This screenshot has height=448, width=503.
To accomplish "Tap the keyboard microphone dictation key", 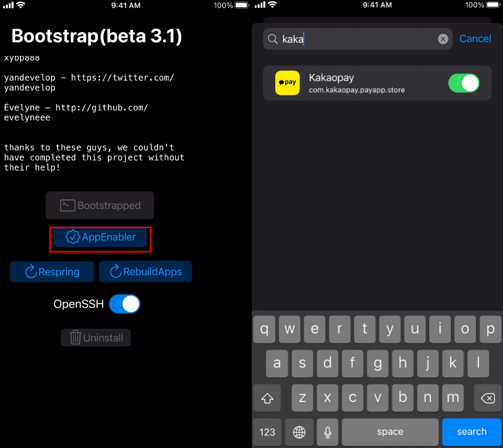I will tap(328, 432).
